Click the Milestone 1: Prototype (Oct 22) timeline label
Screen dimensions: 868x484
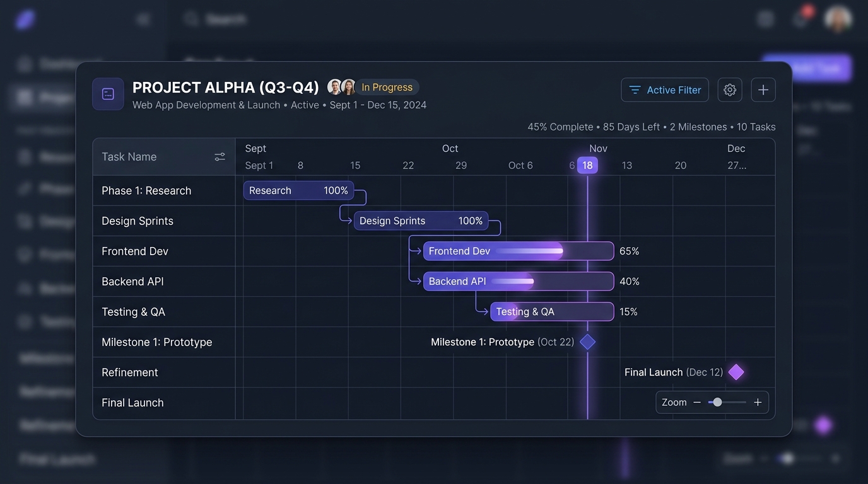[503, 342]
